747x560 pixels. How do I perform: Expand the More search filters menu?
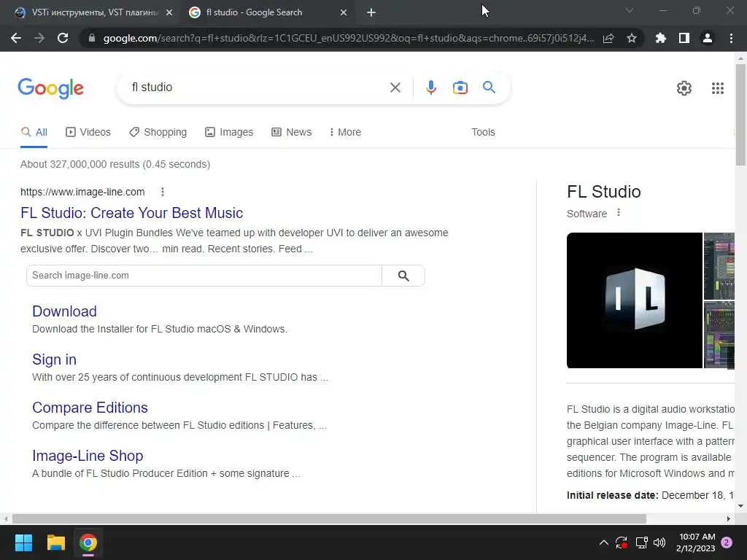click(x=345, y=133)
